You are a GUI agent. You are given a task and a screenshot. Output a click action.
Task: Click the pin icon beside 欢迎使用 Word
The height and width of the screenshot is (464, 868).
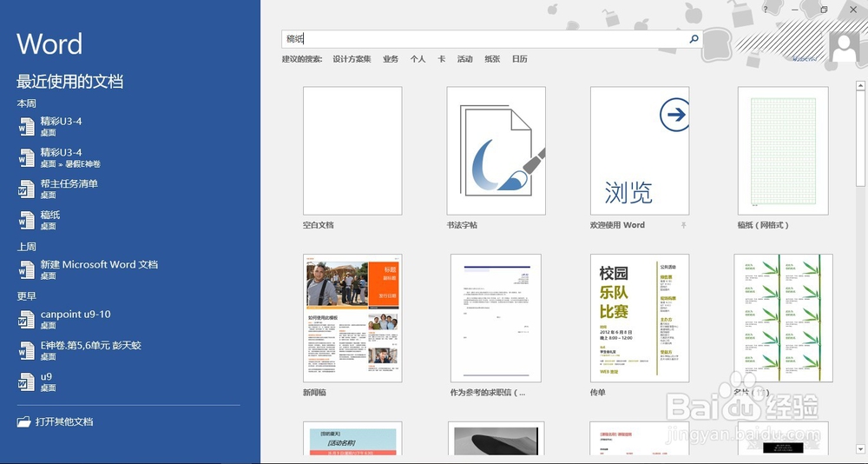(684, 225)
